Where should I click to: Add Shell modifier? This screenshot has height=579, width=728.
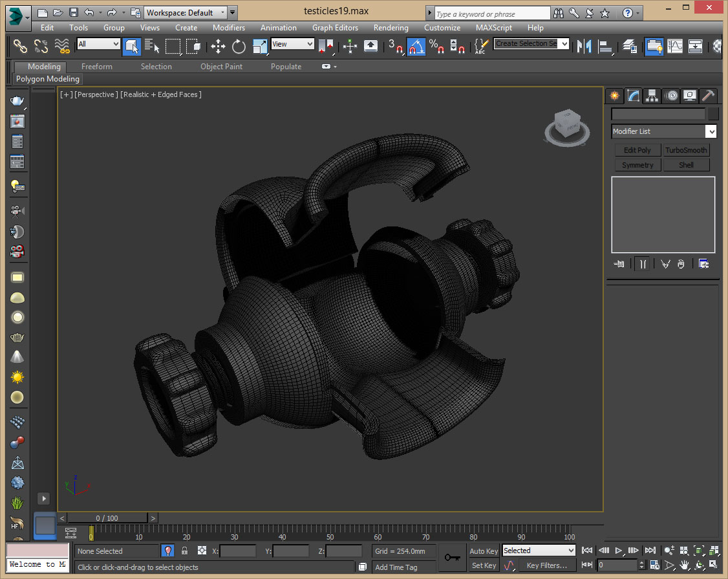686,165
